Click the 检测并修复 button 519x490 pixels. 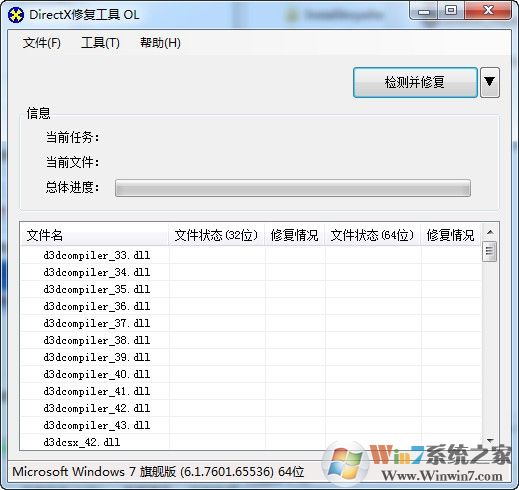click(x=415, y=82)
